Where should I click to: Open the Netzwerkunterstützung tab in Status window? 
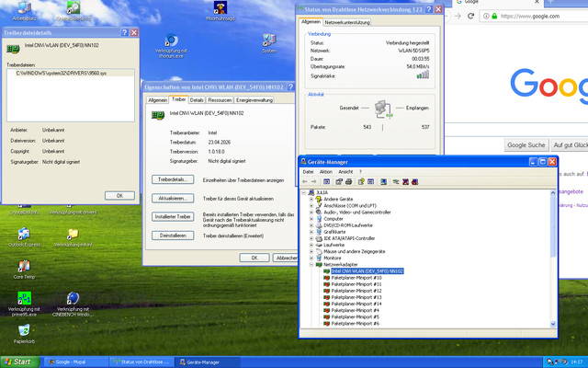tap(347, 22)
